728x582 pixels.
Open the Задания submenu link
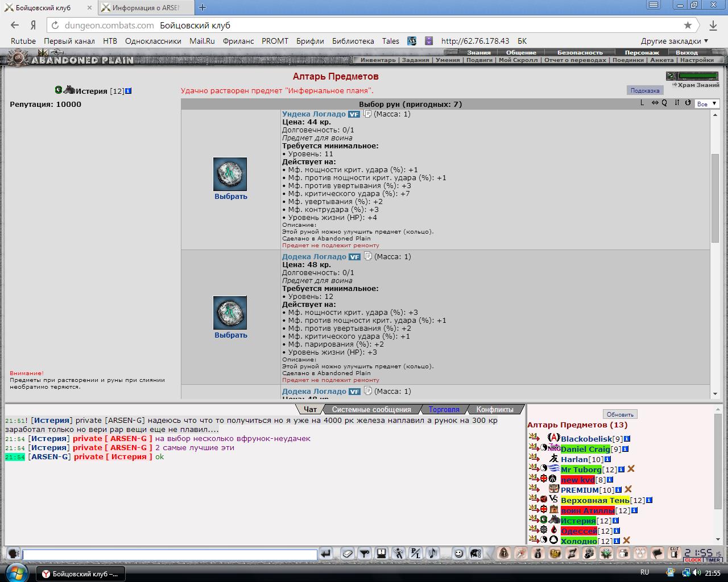click(x=415, y=60)
